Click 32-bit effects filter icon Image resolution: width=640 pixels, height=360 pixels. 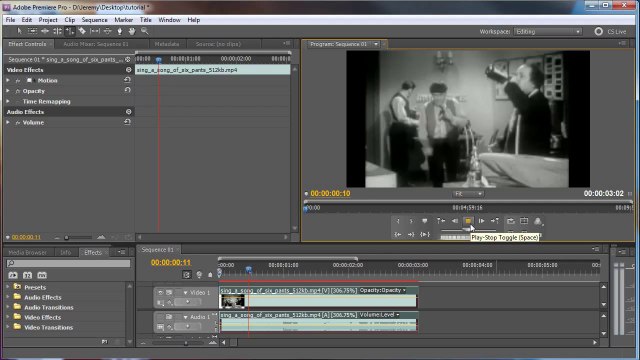click(x=27, y=276)
